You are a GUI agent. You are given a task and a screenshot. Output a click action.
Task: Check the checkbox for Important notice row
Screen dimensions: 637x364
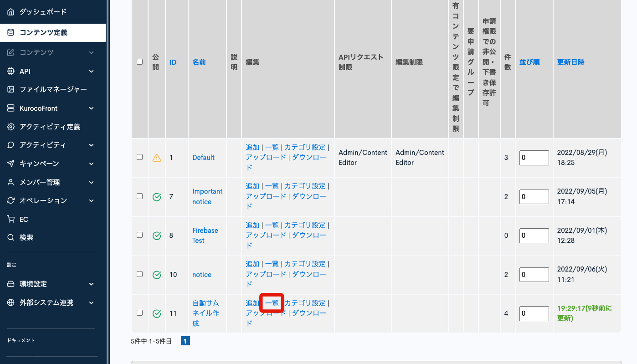coord(140,196)
